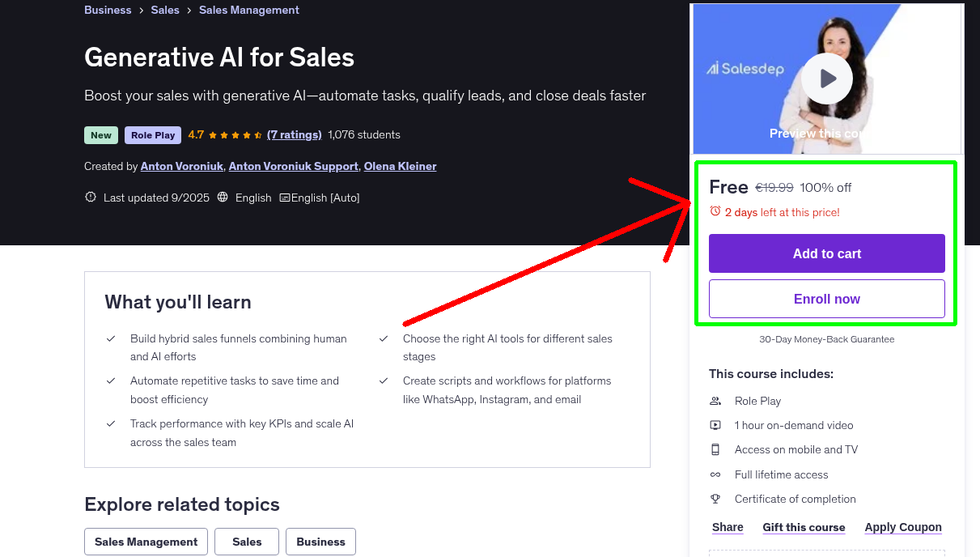Click Gift this course
Screen dimensions: 980x557
(804, 527)
